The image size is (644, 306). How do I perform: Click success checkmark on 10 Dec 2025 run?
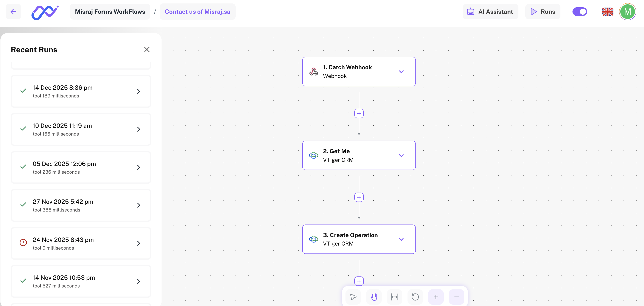coord(23,129)
